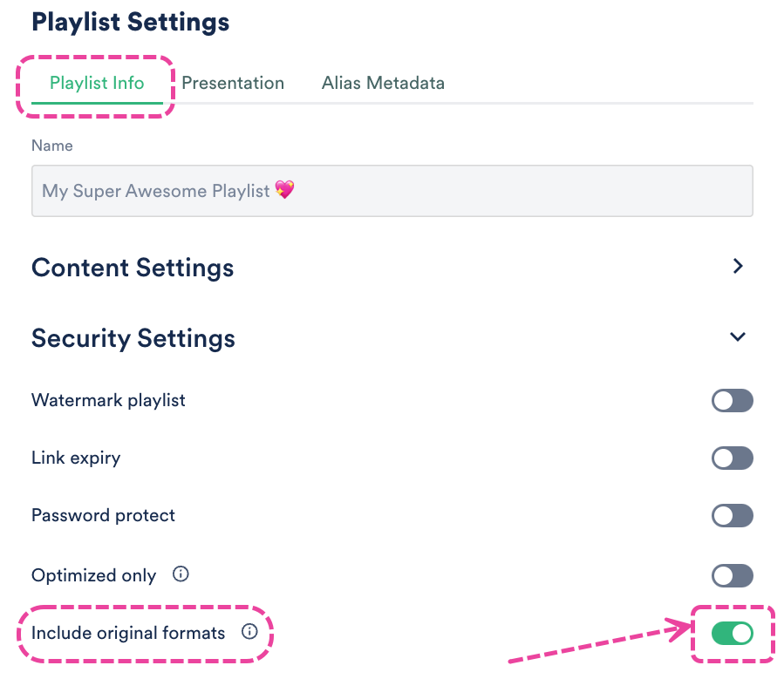This screenshot has height=679, width=784.
Task: Click info icon beside Optimized only
Action: [x=181, y=574]
